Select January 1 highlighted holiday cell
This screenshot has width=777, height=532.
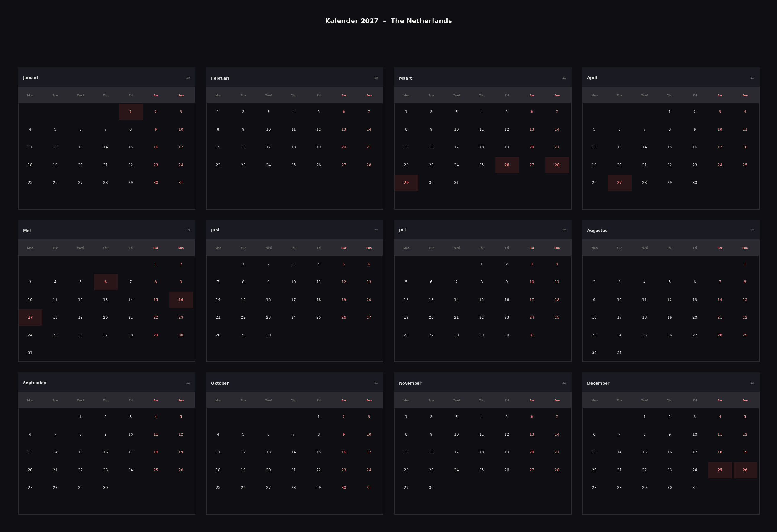click(131, 112)
